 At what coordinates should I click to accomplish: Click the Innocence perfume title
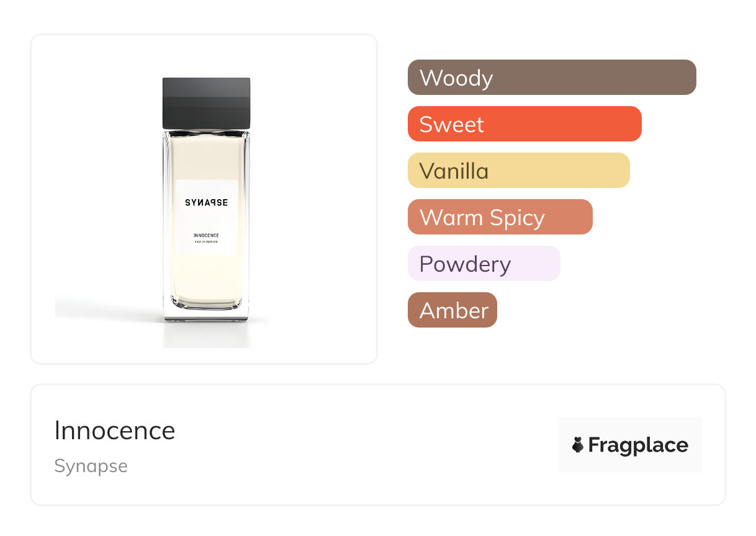coord(115,431)
